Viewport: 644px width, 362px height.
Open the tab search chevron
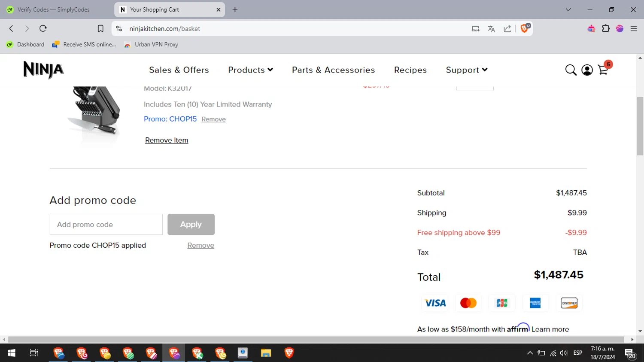click(x=568, y=9)
